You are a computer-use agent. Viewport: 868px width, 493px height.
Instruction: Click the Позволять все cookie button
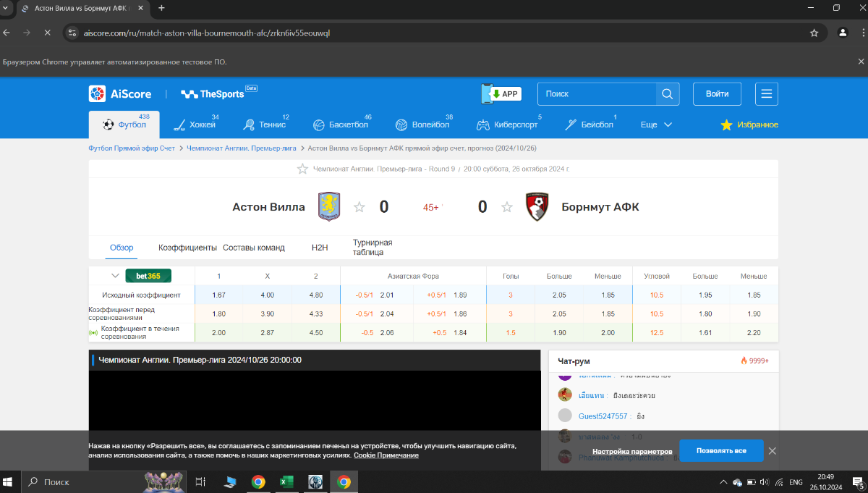point(720,450)
